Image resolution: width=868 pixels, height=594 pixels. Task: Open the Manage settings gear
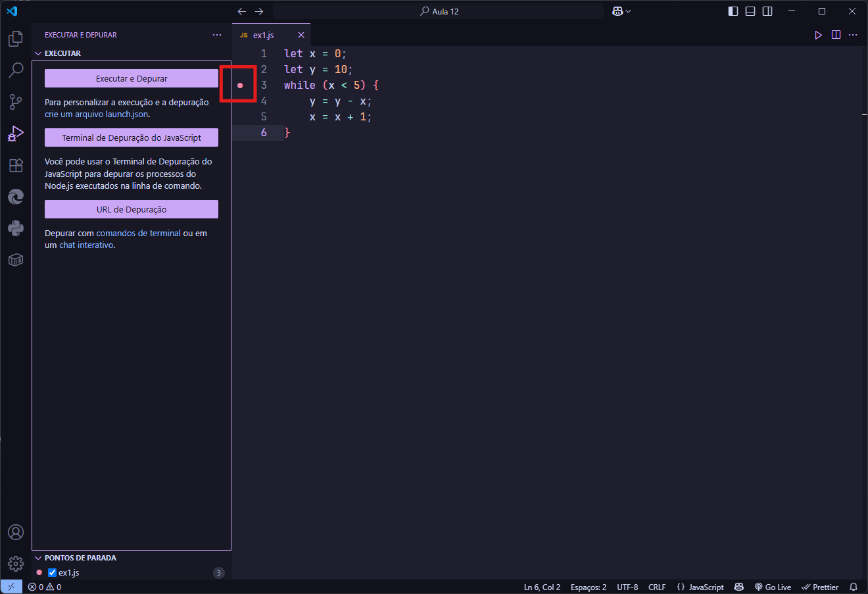[16, 564]
